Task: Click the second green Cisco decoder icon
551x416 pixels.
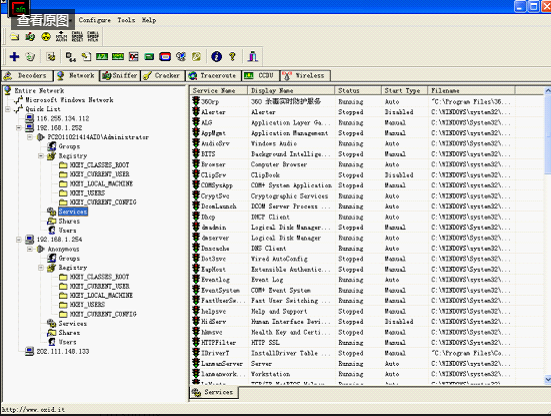Action: pos(118,57)
